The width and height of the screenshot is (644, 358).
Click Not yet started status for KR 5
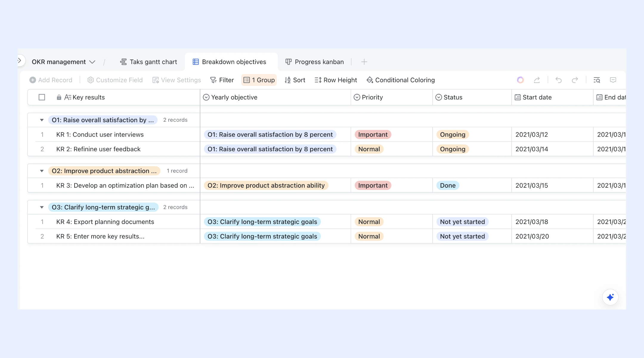[462, 236]
